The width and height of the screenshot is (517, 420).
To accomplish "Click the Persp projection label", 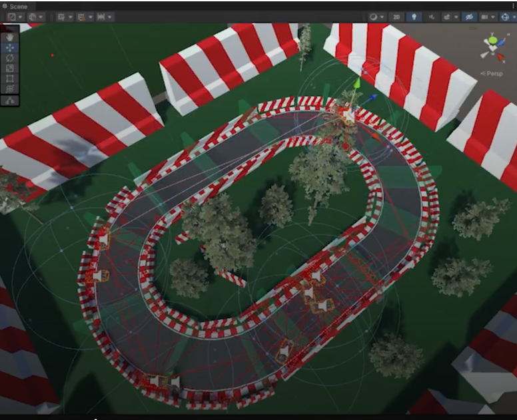I will [x=492, y=73].
